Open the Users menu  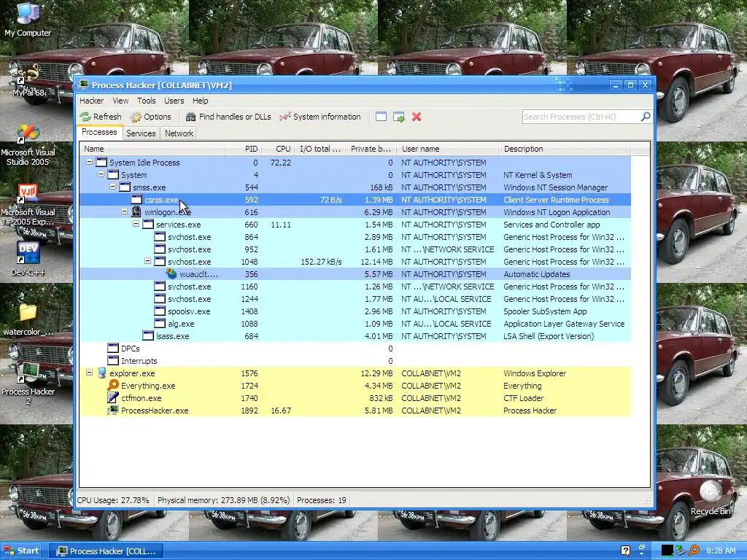tap(174, 101)
